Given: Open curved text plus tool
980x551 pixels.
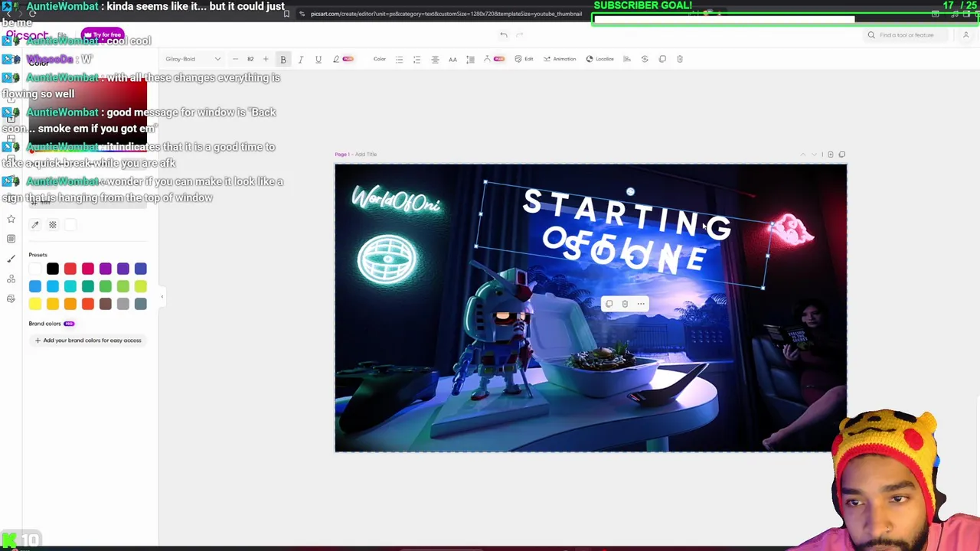Looking at the screenshot, I should click(x=493, y=59).
